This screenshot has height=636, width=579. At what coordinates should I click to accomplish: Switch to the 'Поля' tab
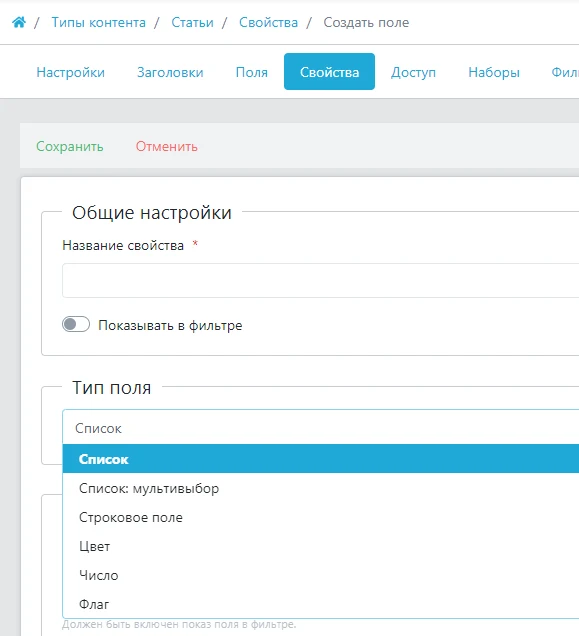[252, 72]
